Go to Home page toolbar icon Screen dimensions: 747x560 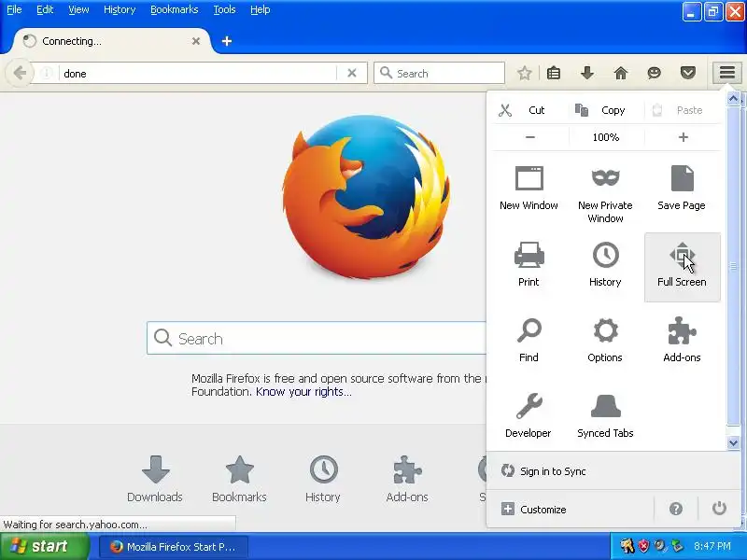(x=621, y=73)
